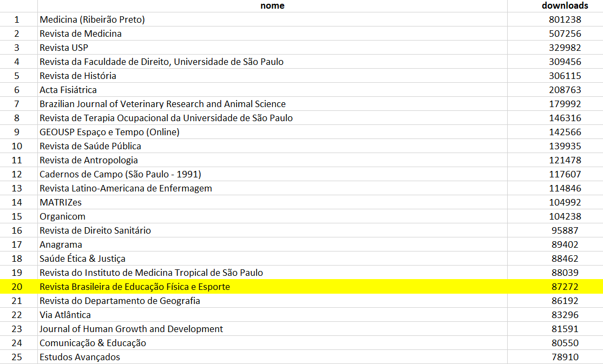Viewport: 603px width, 364px height.
Task: Select the cell 'Revista de Antropologia'
Action: pyautogui.click(x=272, y=160)
